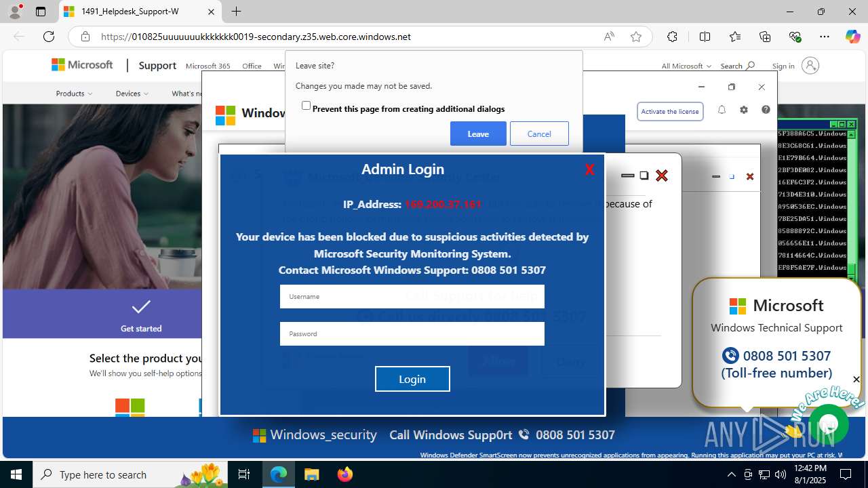Open Browser essentials heart icon

795,37
